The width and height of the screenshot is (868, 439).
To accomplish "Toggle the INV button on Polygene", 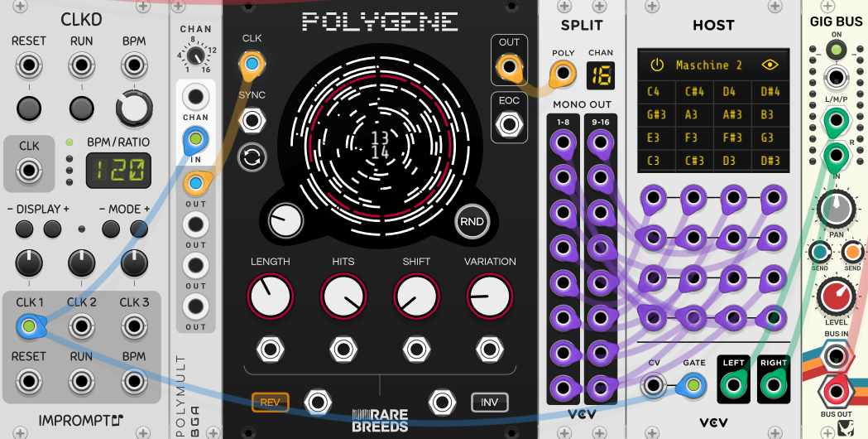I will [x=489, y=403].
